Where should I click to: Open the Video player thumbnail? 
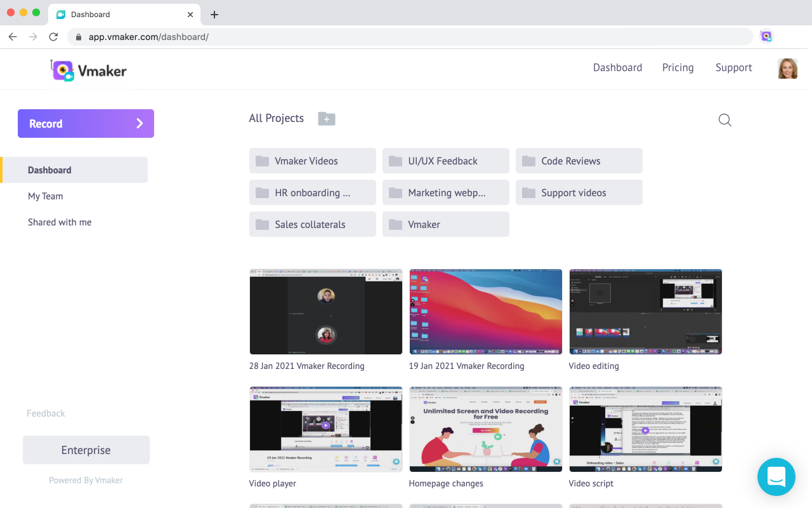[x=326, y=429]
